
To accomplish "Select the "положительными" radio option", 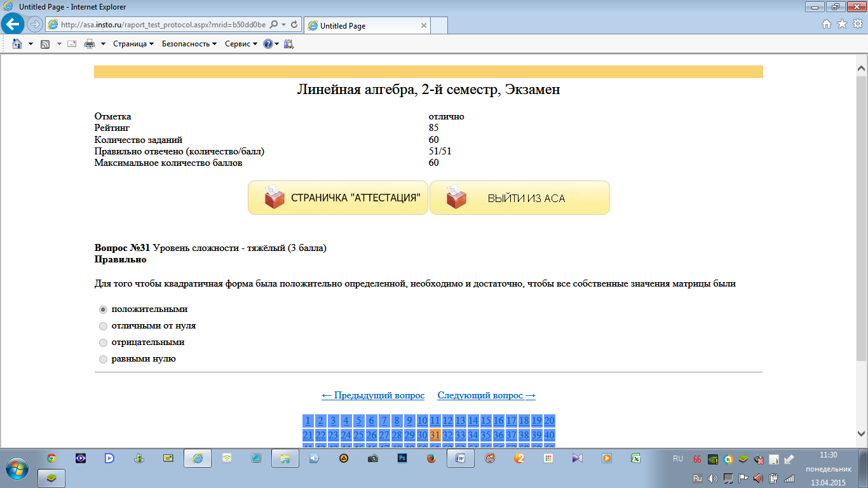I will (x=103, y=309).
